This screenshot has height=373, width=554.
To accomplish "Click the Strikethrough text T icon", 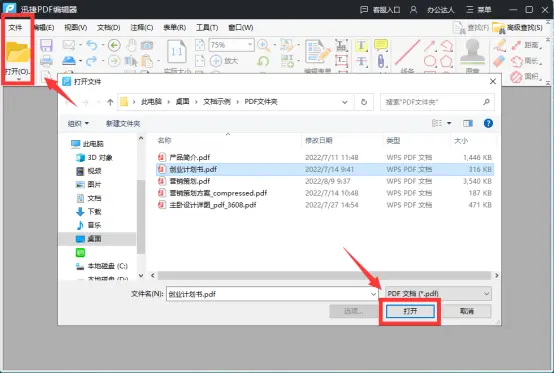I will coord(361,61).
